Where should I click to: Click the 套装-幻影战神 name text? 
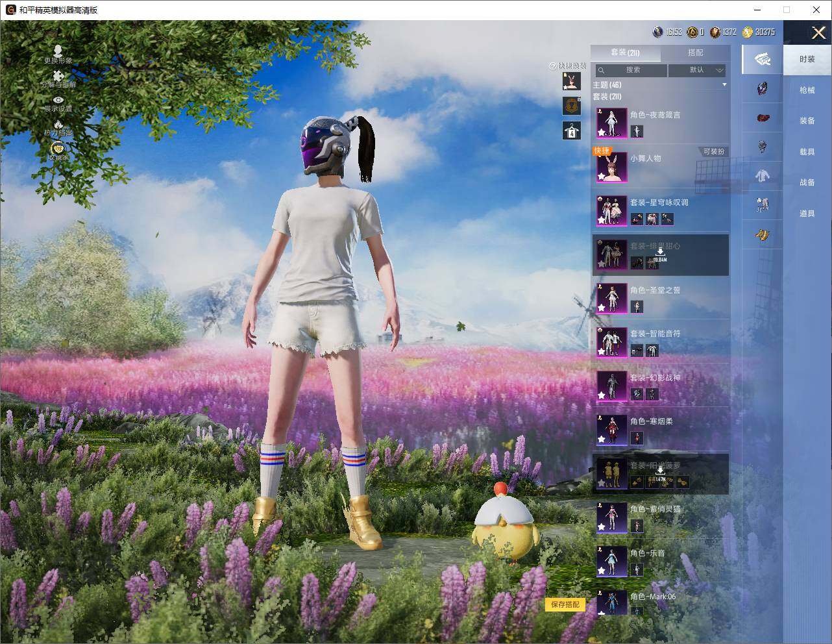coord(655,378)
